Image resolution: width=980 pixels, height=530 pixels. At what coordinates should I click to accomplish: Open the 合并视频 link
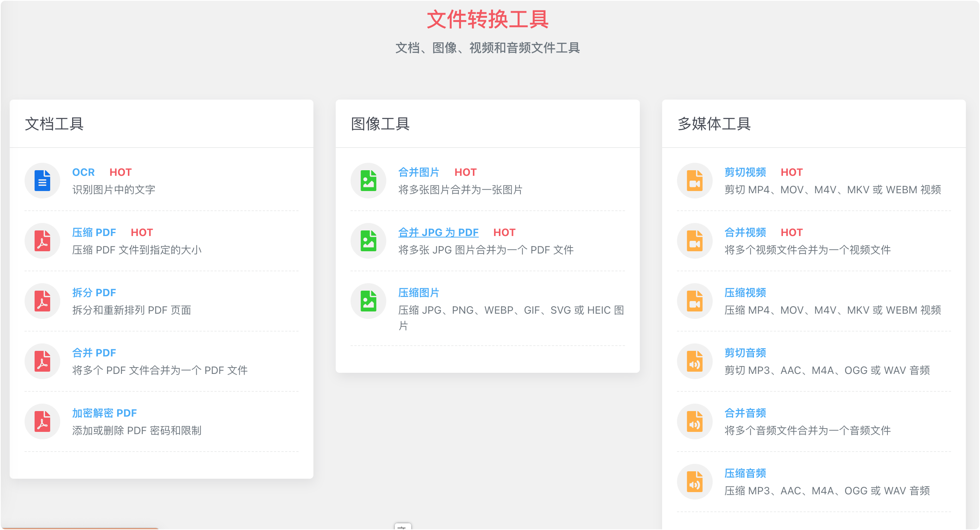click(745, 233)
